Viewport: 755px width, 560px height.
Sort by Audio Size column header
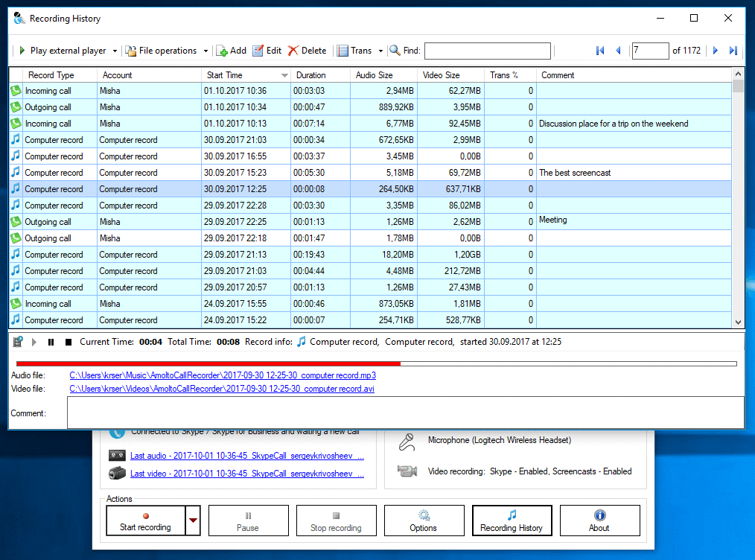click(x=383, y=75)
